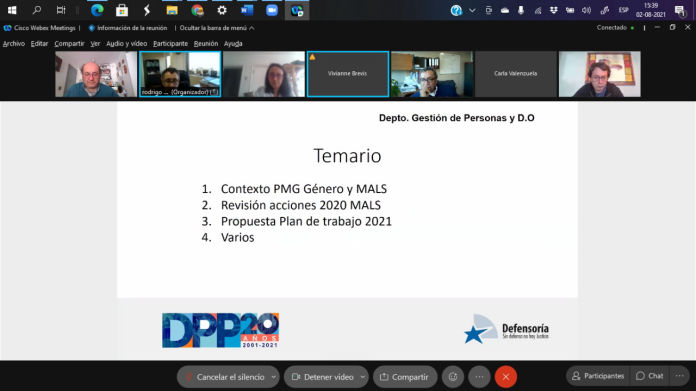Screen dimensions: 696x391
Task: Open the reactions emoji button
Action: [453, 377]
